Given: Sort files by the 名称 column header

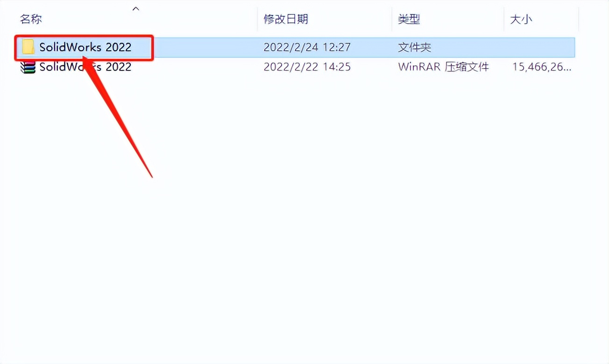Looking at the screenshot, I should coord(31,19).
